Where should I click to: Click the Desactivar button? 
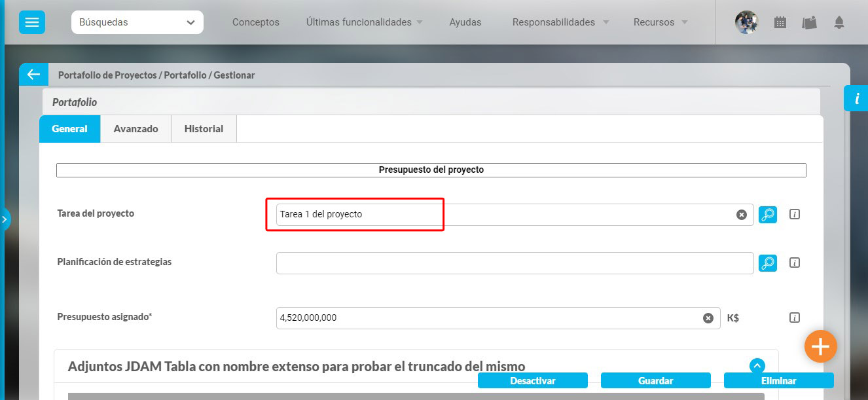click(532, 381)
